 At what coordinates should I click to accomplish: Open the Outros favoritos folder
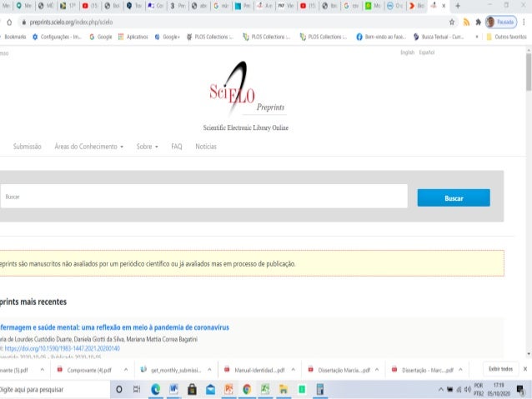pos(506,37)
